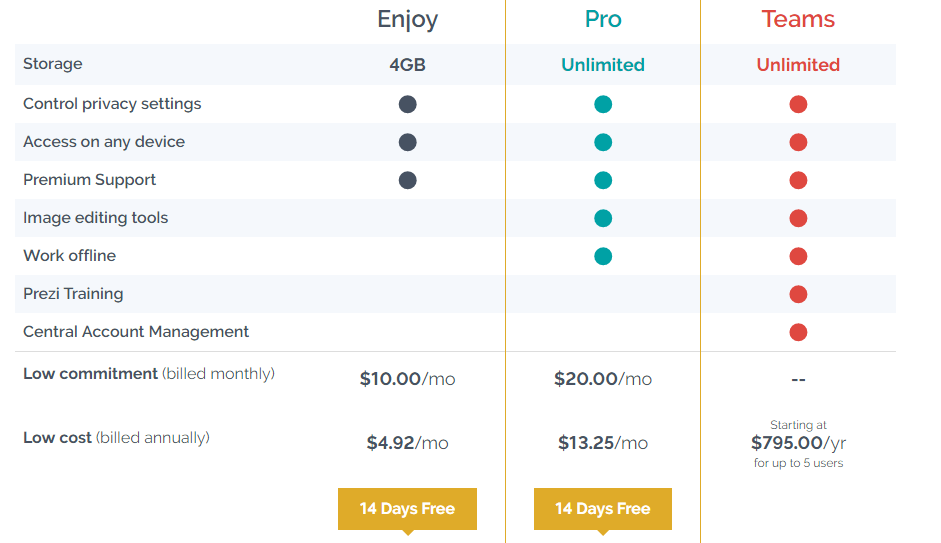Select the Enjoy plan heading
Screen dimensions: 941x543
coord(407,20)
